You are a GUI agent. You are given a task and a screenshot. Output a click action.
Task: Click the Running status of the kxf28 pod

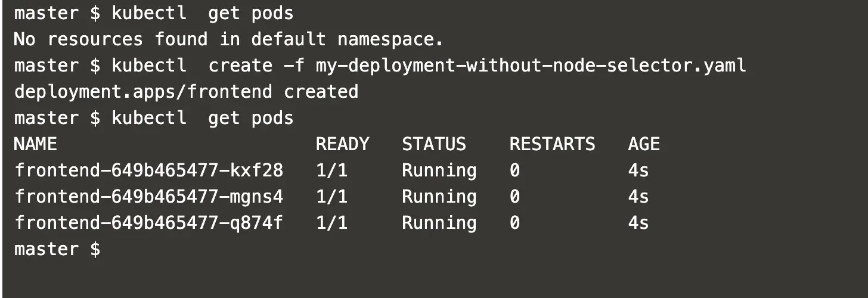coord(439,171)
